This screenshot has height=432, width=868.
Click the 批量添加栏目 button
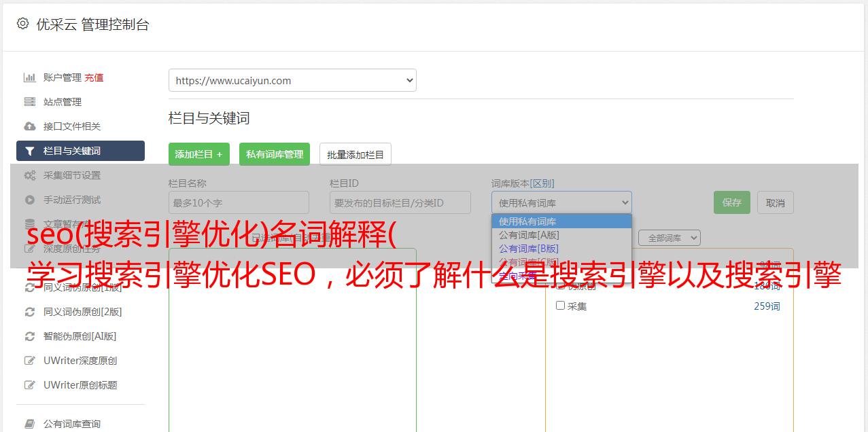pos(355,154)
